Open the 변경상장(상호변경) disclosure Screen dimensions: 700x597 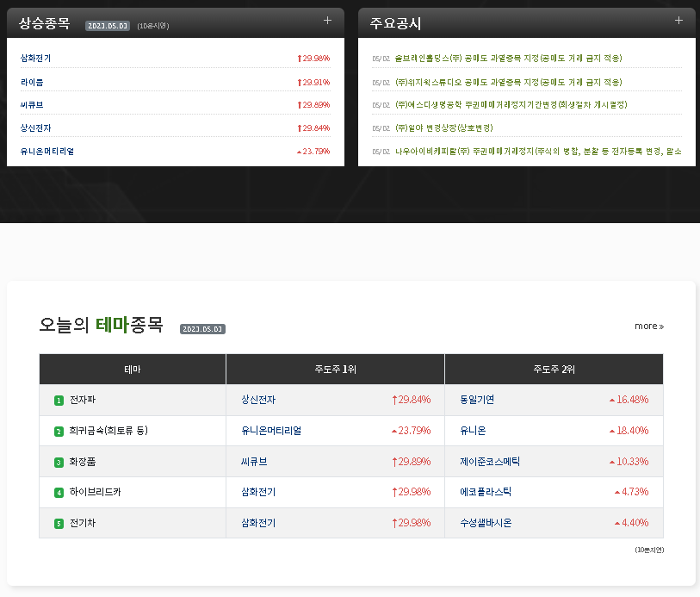444,128
